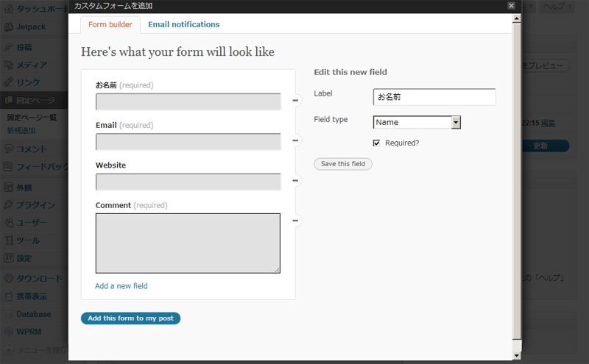Open the Jetpack menu item label
589x364 pixels.
tap(31, 27)
